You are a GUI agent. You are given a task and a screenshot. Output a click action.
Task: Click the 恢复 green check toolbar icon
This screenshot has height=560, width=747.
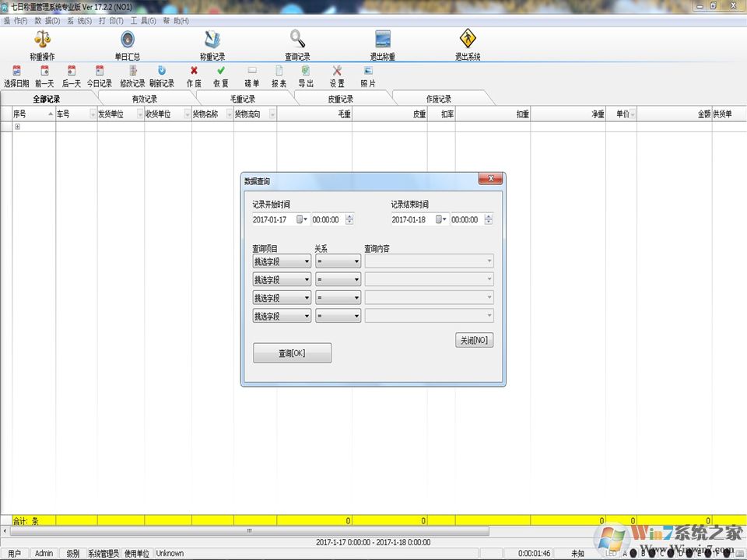221,71
